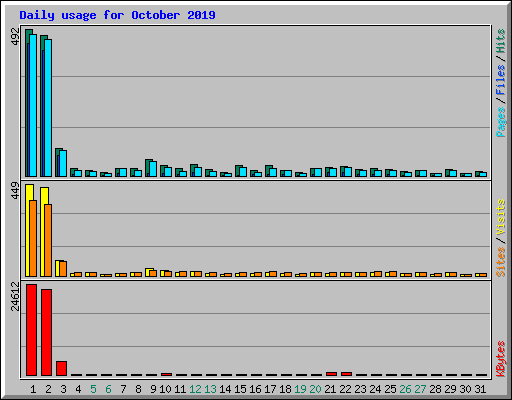Click day label 28 on the x-axis
This screenshot has width=512, height=400.
click(435, 389)
